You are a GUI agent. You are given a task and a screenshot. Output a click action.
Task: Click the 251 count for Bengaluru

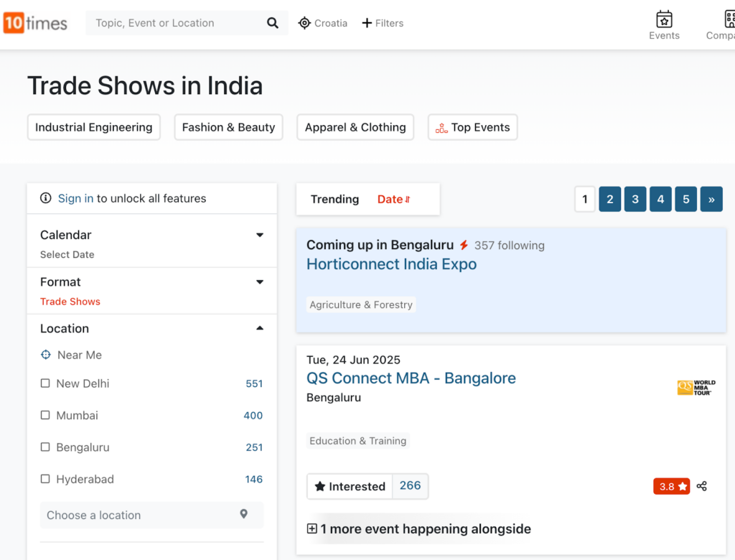254,447
